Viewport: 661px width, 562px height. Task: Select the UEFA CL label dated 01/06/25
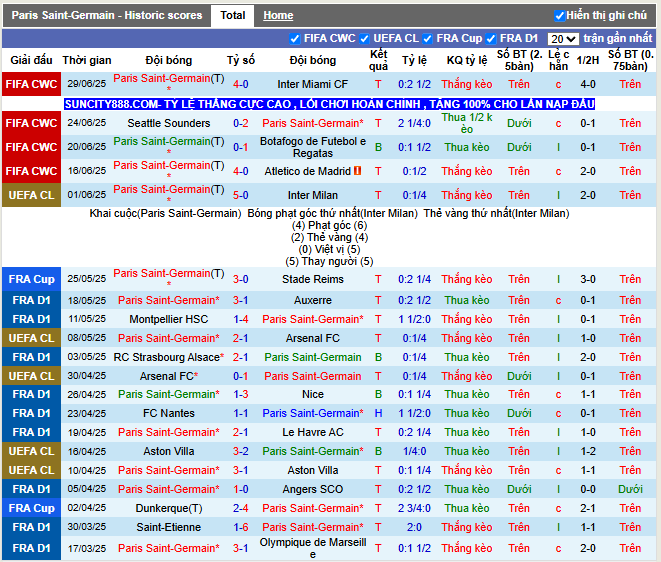click(x=31, y=195)
